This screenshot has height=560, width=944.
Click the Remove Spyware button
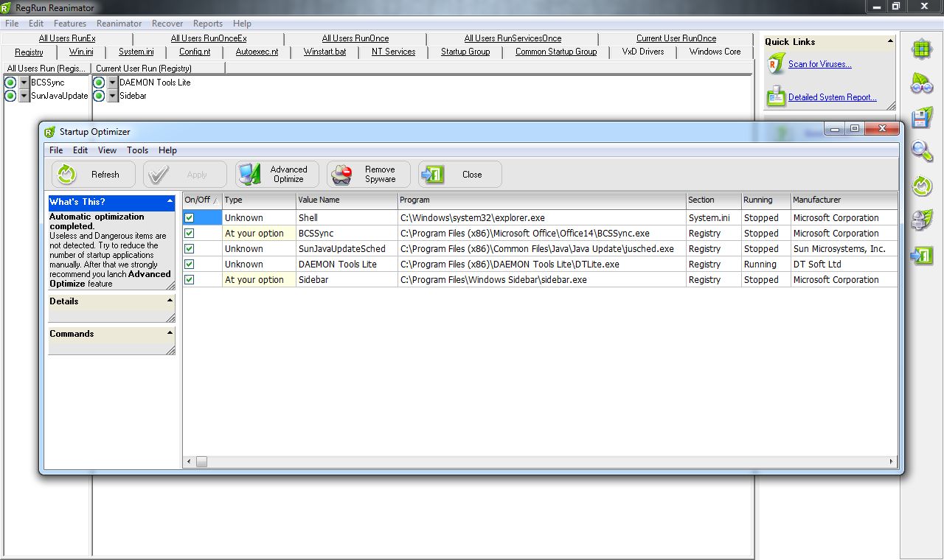(369, 175)
